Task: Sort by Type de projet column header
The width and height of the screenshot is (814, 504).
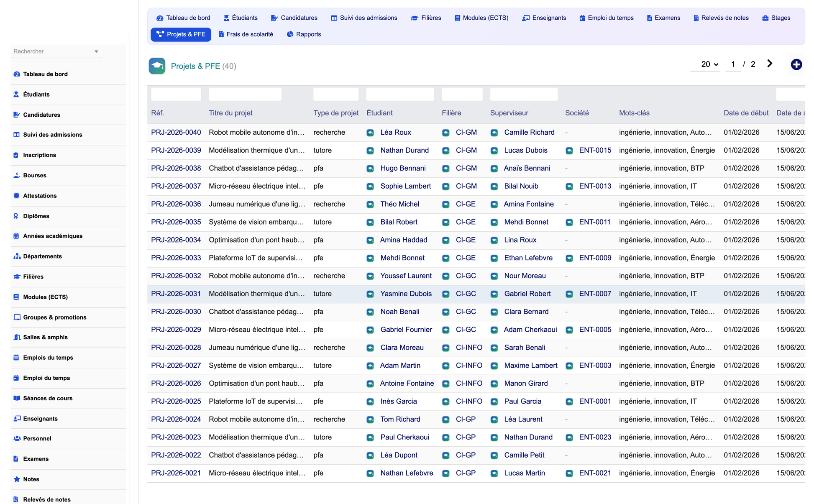Action: click(x=336, y=113)
